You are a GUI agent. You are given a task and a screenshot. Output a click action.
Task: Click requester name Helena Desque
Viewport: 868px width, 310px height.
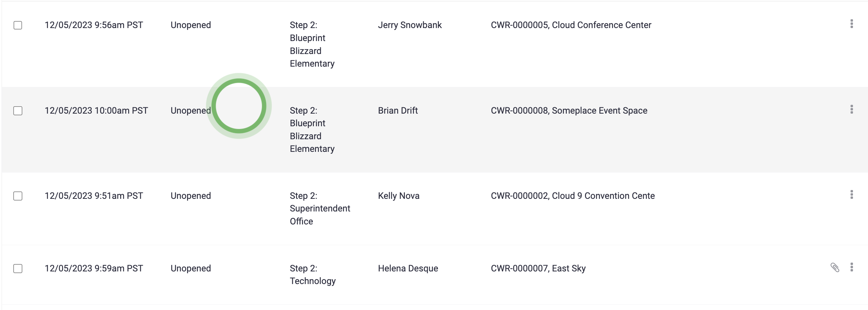408,269
